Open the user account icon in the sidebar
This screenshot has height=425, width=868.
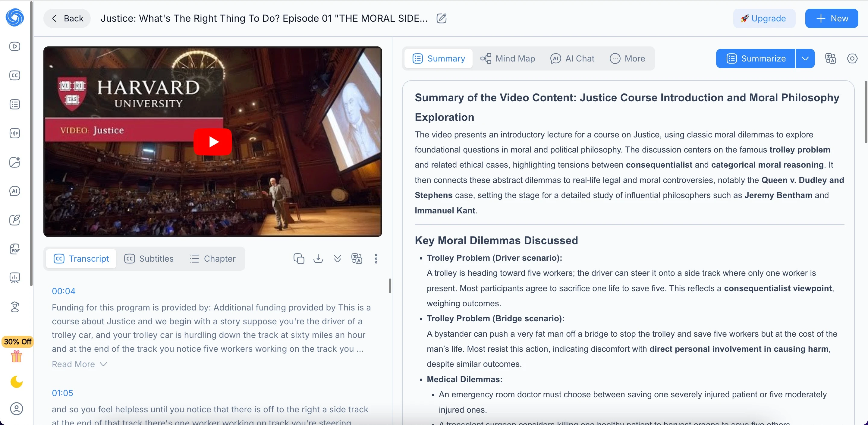(16, 408)
